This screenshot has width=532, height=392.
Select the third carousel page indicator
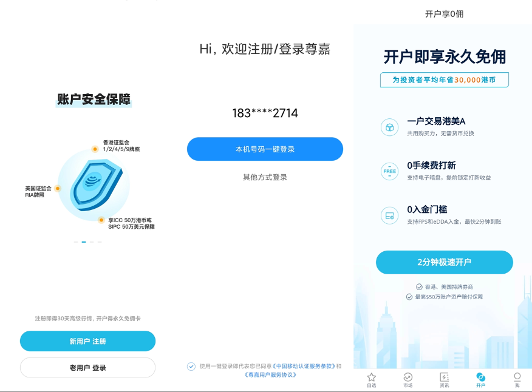pos(92,242)
